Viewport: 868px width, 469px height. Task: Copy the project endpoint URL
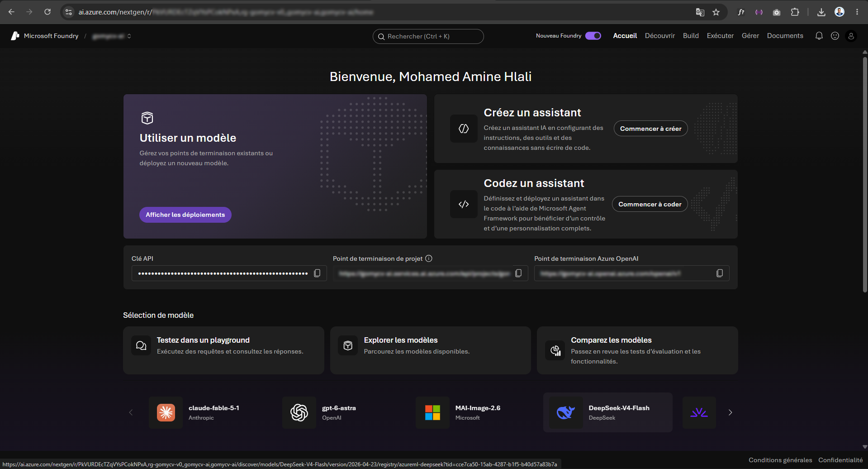coord(518,273)
